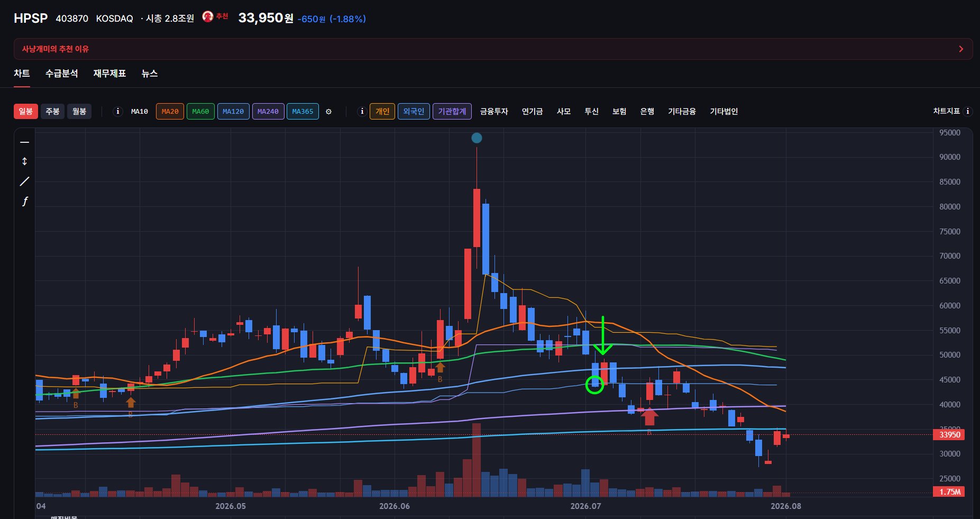Toggle the MA60 moving average line
The height and width of the screenshot is (519, 980).
point(200,112)
